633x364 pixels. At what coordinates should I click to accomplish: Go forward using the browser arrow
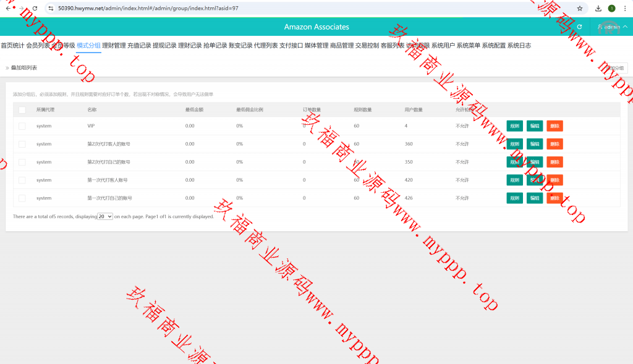20,9
